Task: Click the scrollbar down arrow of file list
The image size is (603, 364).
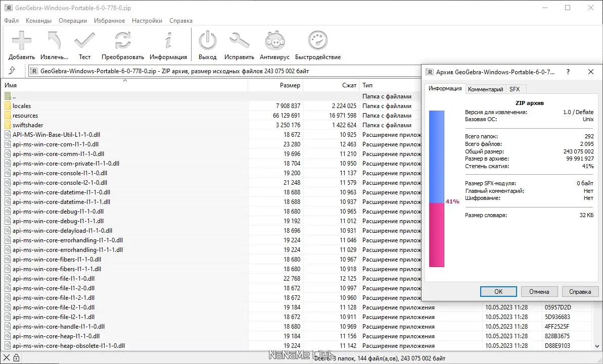Action: click(x=597, y=345)
